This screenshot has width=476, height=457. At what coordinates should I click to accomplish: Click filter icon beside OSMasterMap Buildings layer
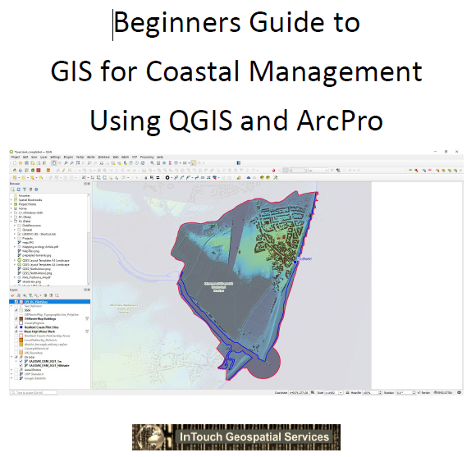click(x=87, y=318)
